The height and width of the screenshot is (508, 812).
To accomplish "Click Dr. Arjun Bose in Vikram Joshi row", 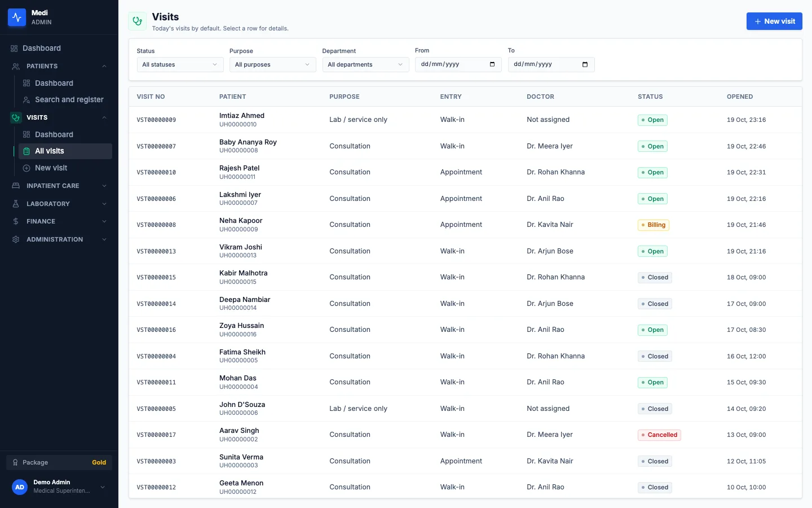I will [550, 251].
